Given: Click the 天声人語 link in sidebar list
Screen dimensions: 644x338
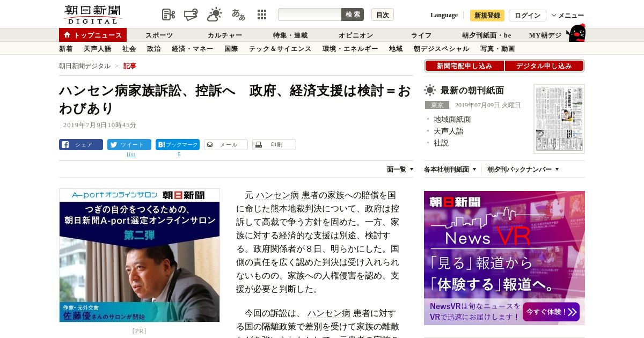Looking at the screenshot, I should pos(449,131).
